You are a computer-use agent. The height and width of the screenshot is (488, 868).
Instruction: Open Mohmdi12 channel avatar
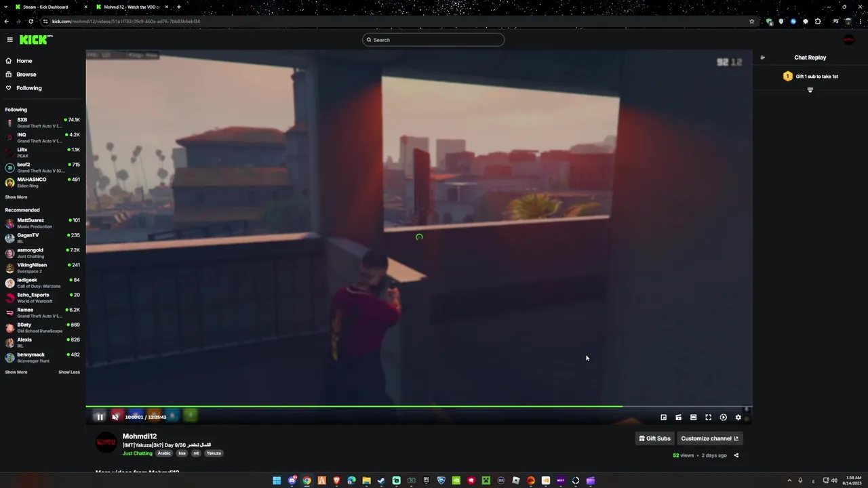tap(106, 443)
